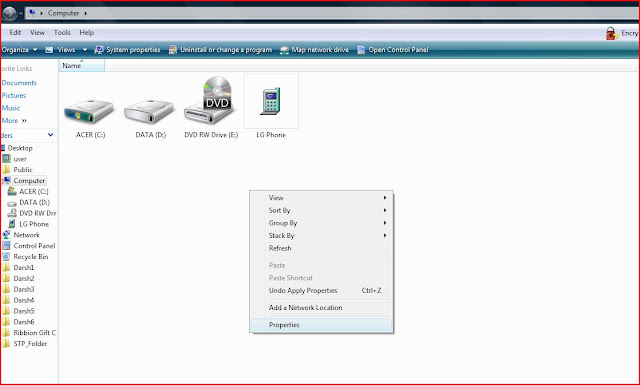This screenshot has height=385, width=640.
Task: Click the Name column header
Action: click(82, 66)
